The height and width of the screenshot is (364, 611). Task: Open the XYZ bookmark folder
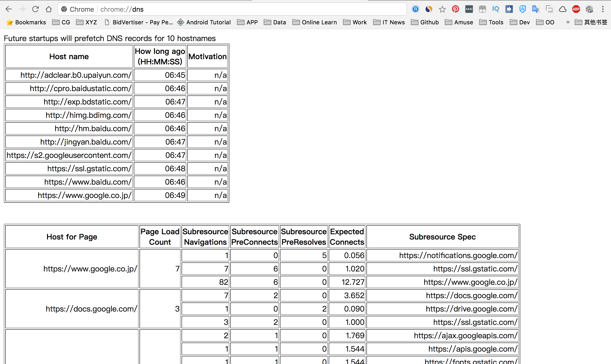[x=87, y=22]
